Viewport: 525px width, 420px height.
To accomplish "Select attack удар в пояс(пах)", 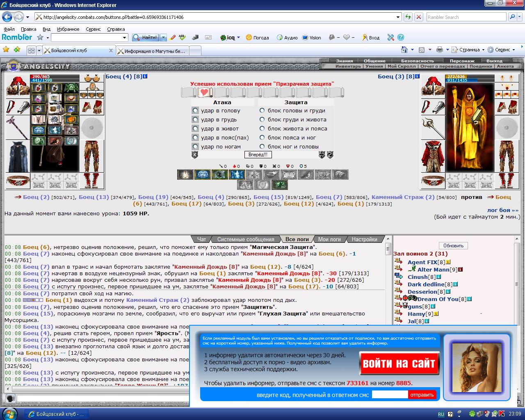I will [195, 138].
